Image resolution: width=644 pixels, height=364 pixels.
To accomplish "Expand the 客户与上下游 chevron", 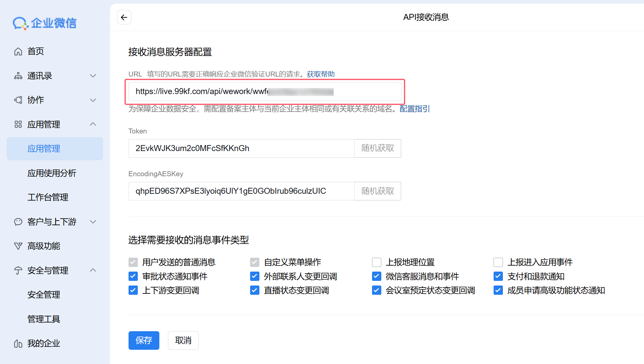I will 93,222.
